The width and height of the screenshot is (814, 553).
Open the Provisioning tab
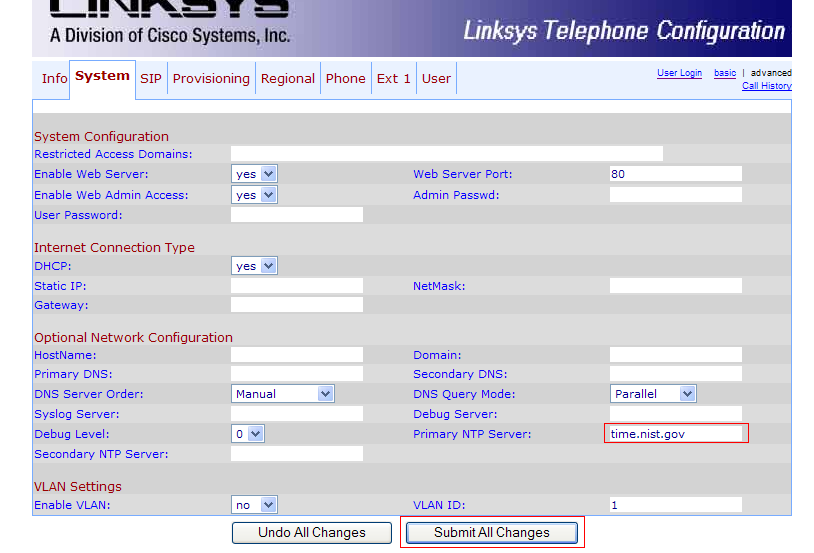(211, 79)
